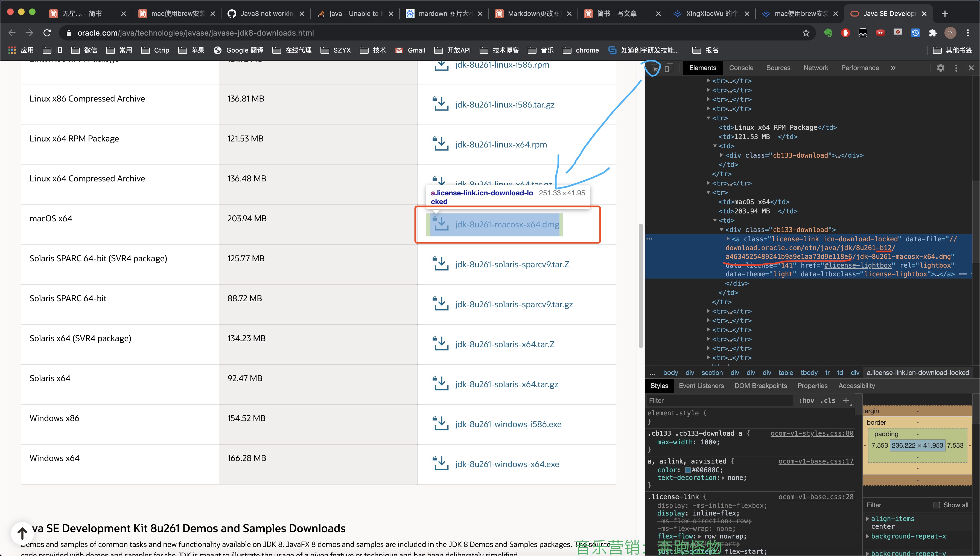The width and height of the screenshot is (980, 556).
Task: Open the Event Listeners tab
Action: pyautogui.click(x=701, y=386)
